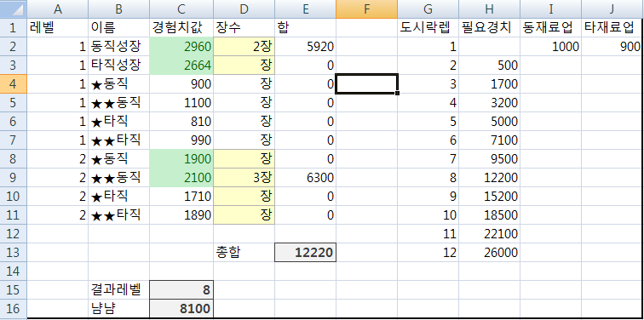Select the result level cell showing 8
This screenshot has width=644, height=320.
click(181, 289)
